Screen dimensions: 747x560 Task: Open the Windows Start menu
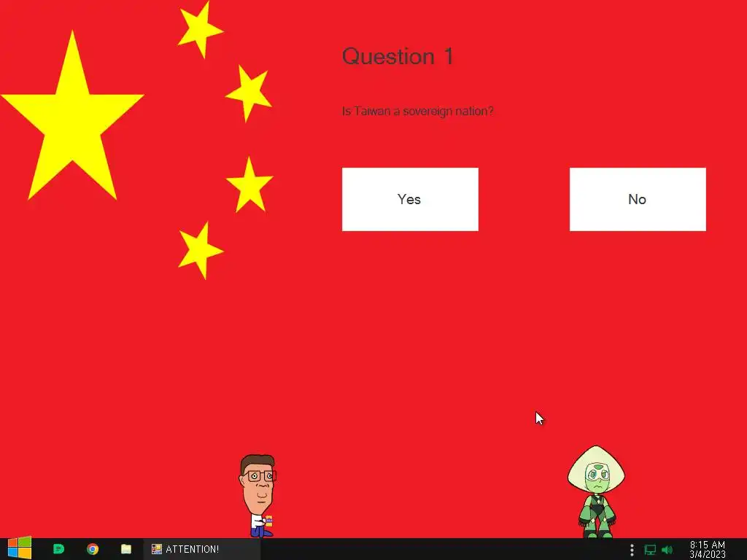tap(20, 548)
